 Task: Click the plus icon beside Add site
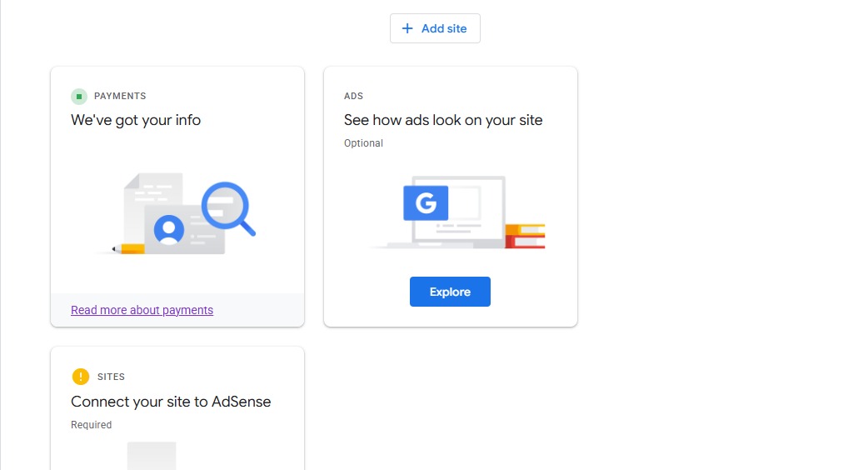[x=407, y=28]
